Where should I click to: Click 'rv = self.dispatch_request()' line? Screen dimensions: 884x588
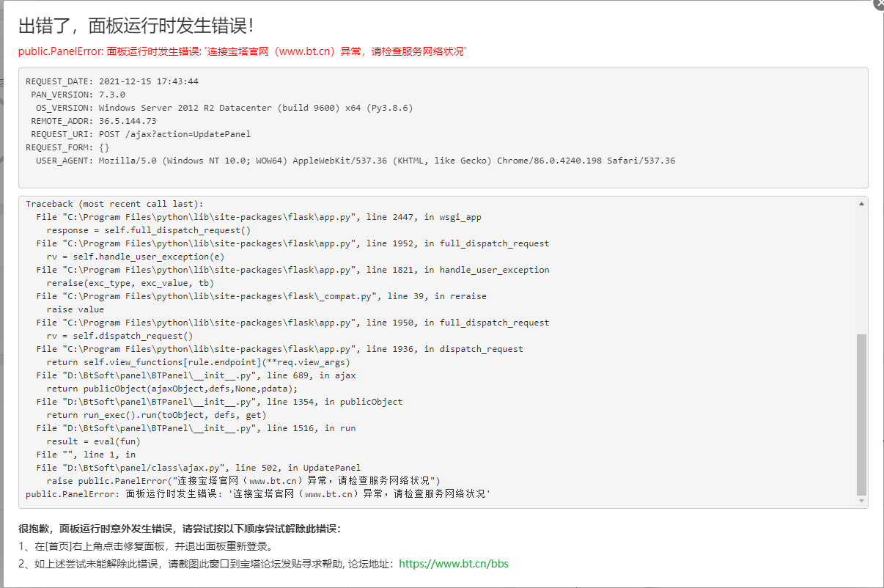119,336
